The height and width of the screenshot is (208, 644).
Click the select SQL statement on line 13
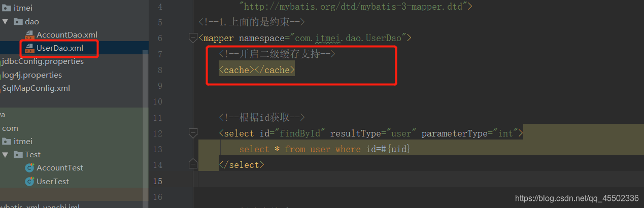click(x=325, y=149)
